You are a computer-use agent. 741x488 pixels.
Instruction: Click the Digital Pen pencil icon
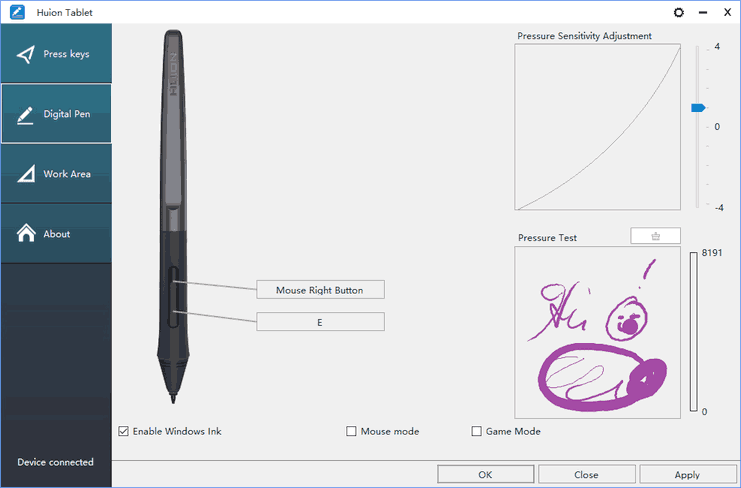pos(26,114)
